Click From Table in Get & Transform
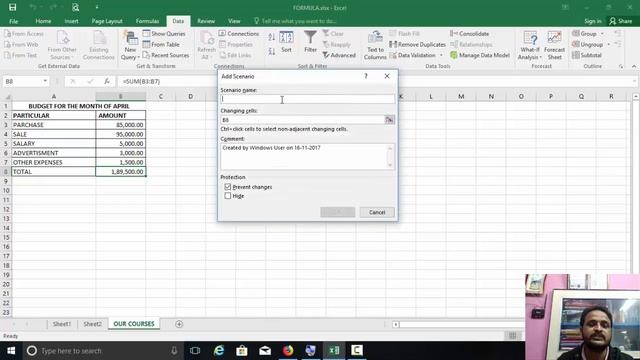 coord(161,44)
